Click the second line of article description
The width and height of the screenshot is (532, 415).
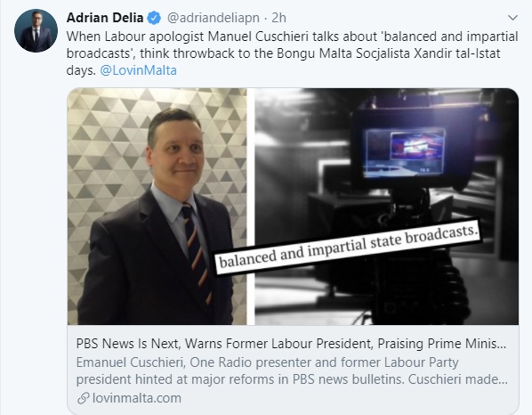pos(292,379)
